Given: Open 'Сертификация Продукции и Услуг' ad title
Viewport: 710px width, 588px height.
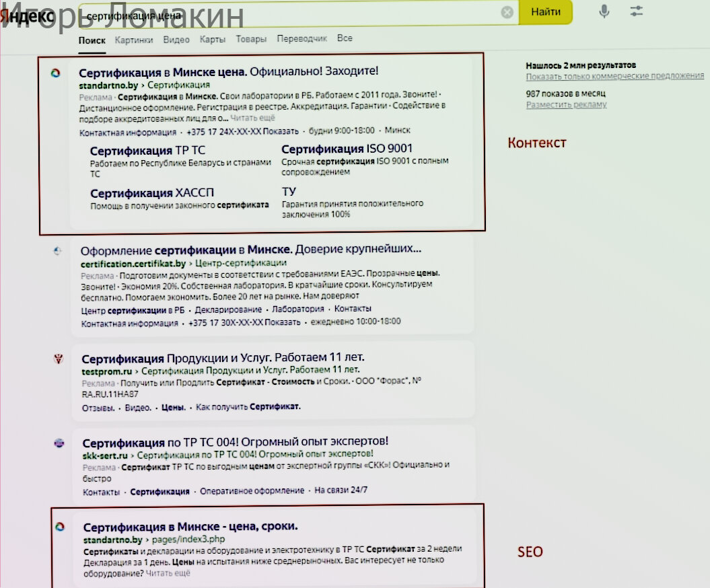Looking at the screenshot, I should [223, 358].
